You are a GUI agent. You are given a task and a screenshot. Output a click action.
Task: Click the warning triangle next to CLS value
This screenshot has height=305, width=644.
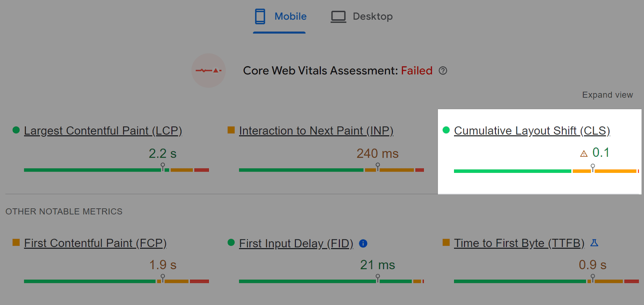pos(583,154)
